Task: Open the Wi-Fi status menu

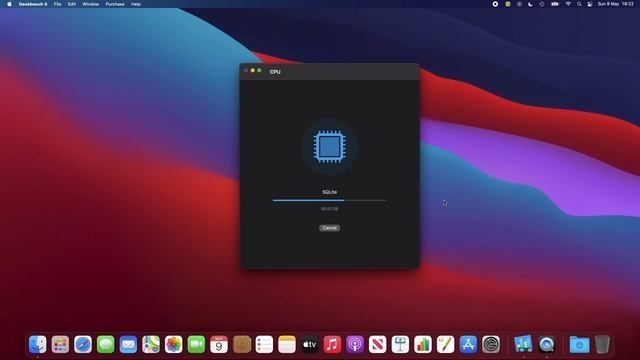Action: pyautogui.click(x=568, y=4)
